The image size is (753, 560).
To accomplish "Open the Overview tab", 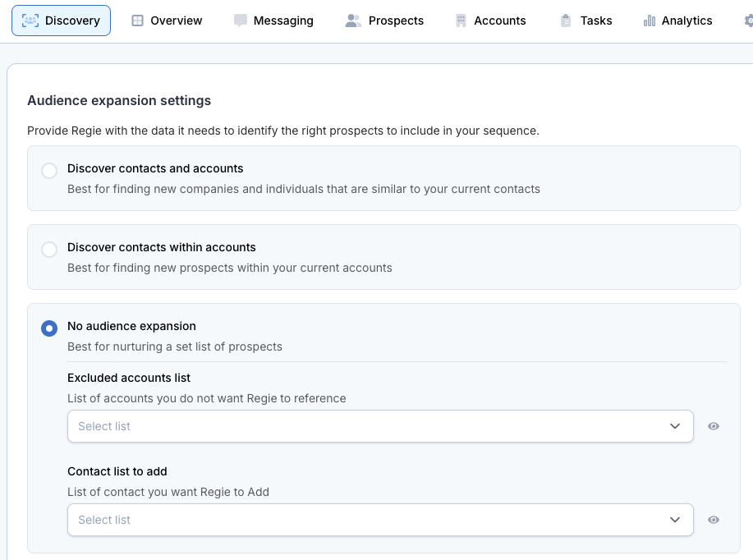I will pyautogui.click(x=168, y=20).
